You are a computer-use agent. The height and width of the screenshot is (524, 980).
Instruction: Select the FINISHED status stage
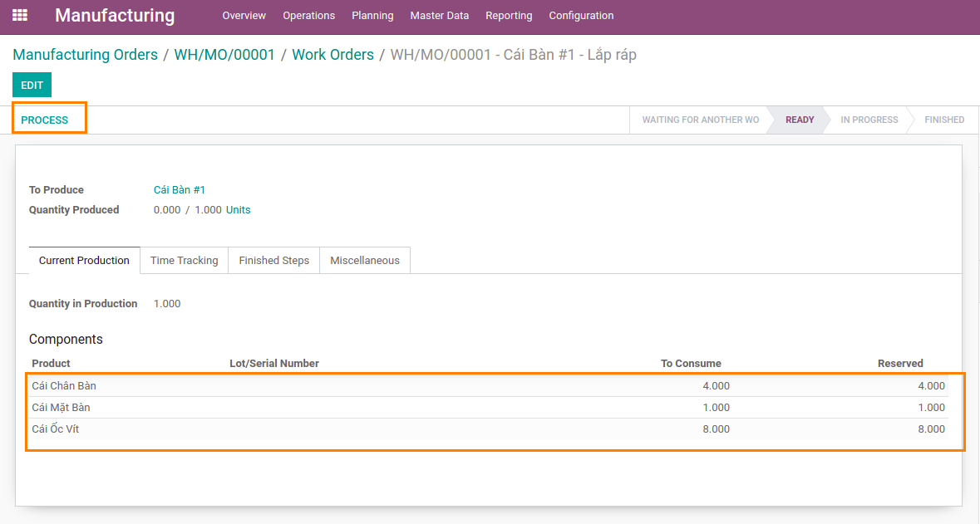pos(943,120)
